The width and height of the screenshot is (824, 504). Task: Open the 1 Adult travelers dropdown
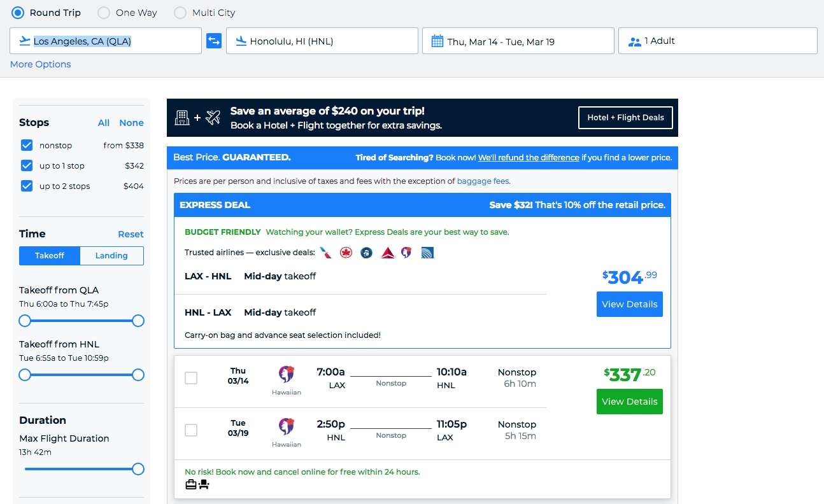[718, 41]
